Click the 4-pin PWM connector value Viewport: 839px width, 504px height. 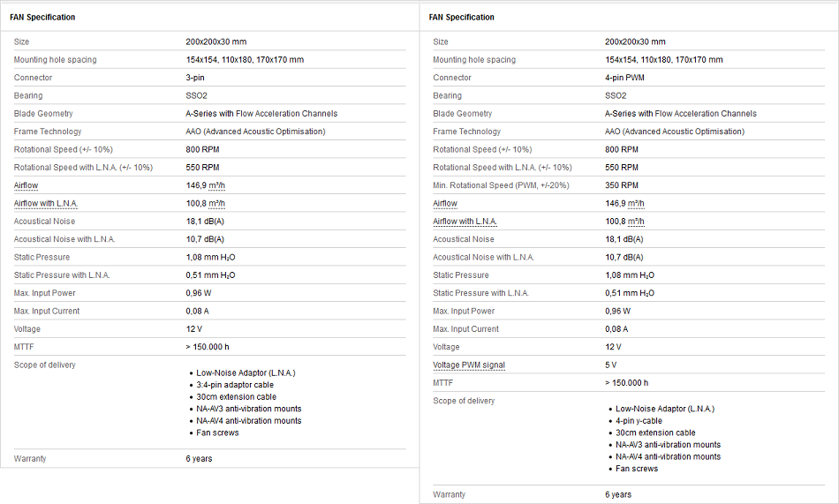[x=624, y=78]
